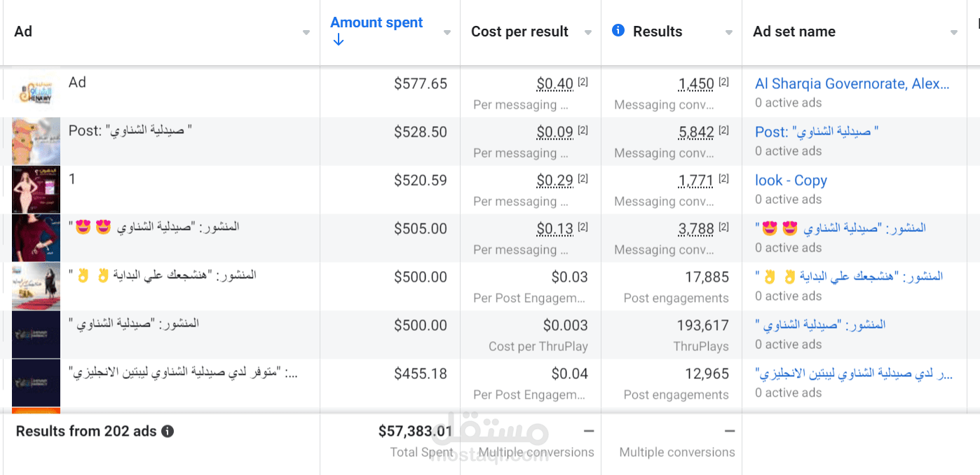
Task: Open the Cost per result column dropdown
Action: 588,33
